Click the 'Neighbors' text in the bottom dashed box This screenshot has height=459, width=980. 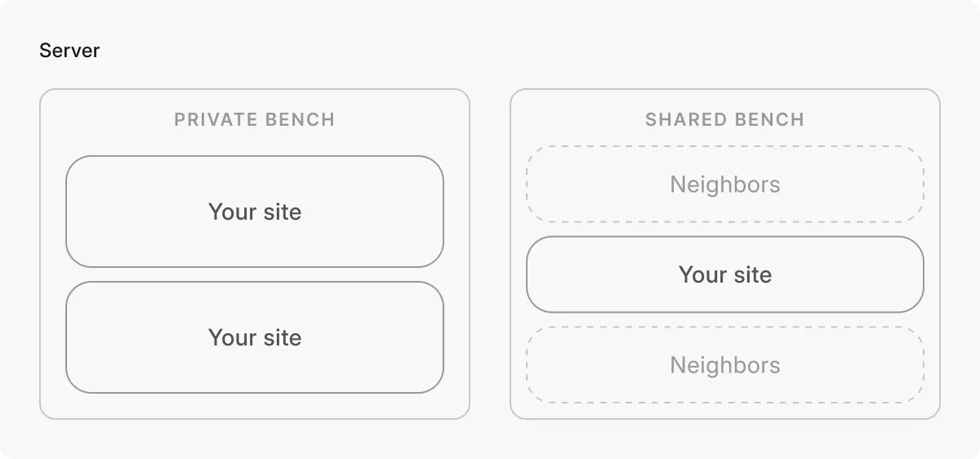coord(724,365)
